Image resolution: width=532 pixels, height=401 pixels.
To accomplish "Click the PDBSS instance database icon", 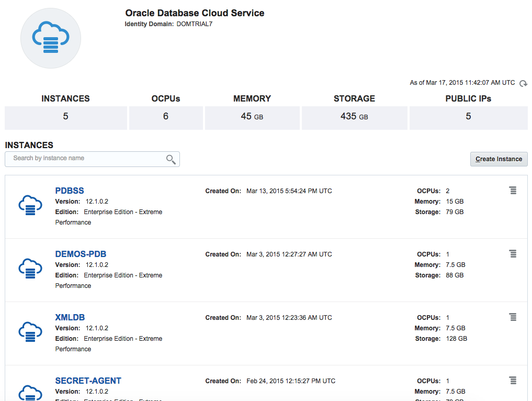I will [30, 205].
